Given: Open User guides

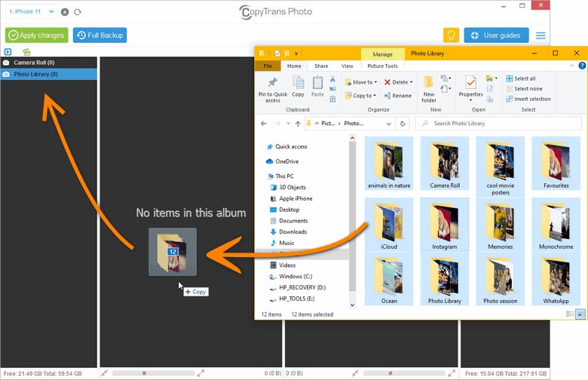Looking at the screenshot, I should 496,35.
